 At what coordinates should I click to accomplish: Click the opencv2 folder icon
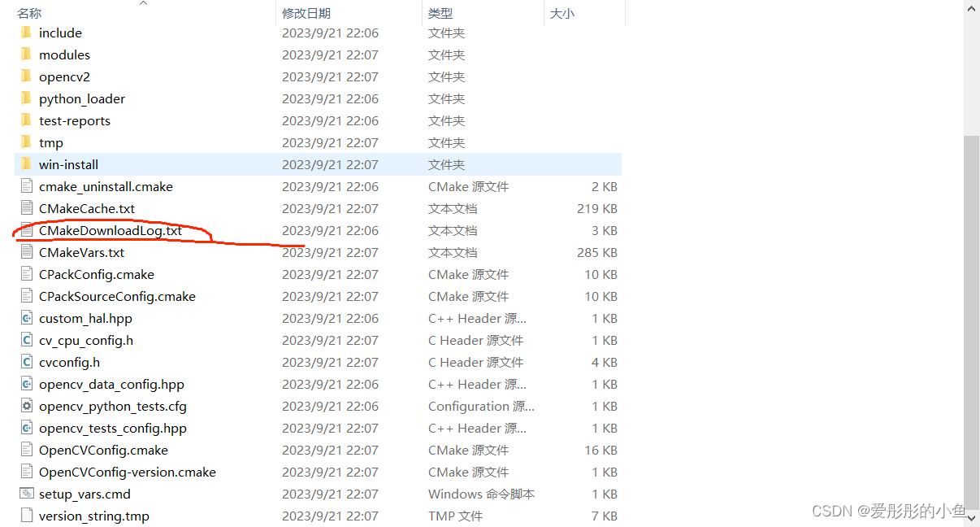pyautogui.click(x=26, y=76)
